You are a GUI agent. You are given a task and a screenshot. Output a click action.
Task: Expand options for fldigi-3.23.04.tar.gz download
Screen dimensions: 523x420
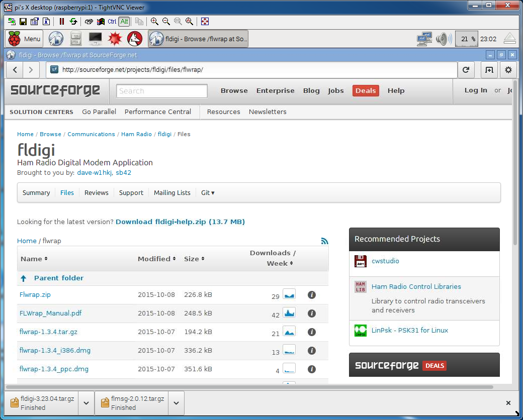coord(86,403)
